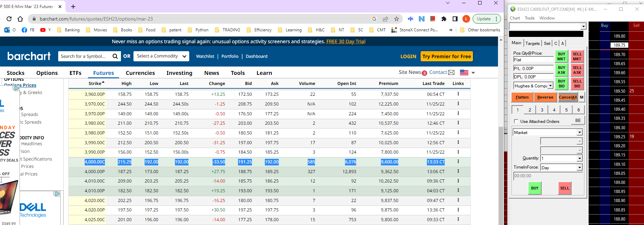Open a new browser tab
The height and width of the screenshot is (225, 644).
[73, 7]
